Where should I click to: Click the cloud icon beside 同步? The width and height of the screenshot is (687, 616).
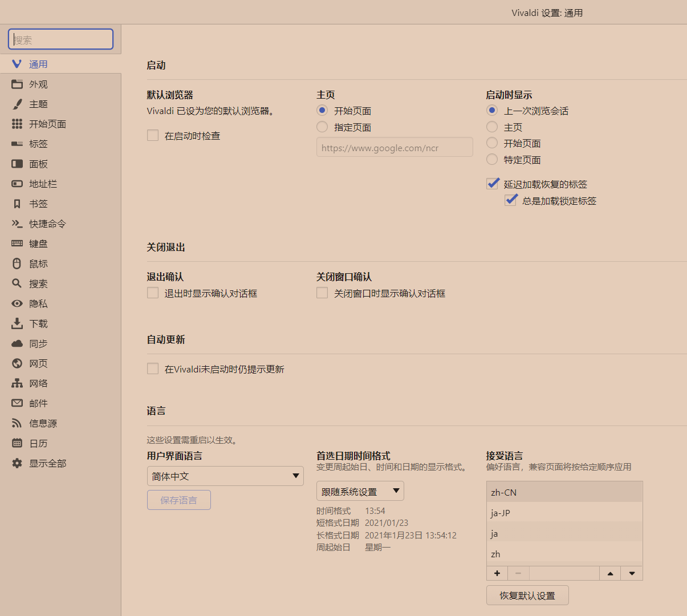pos(17,343)
